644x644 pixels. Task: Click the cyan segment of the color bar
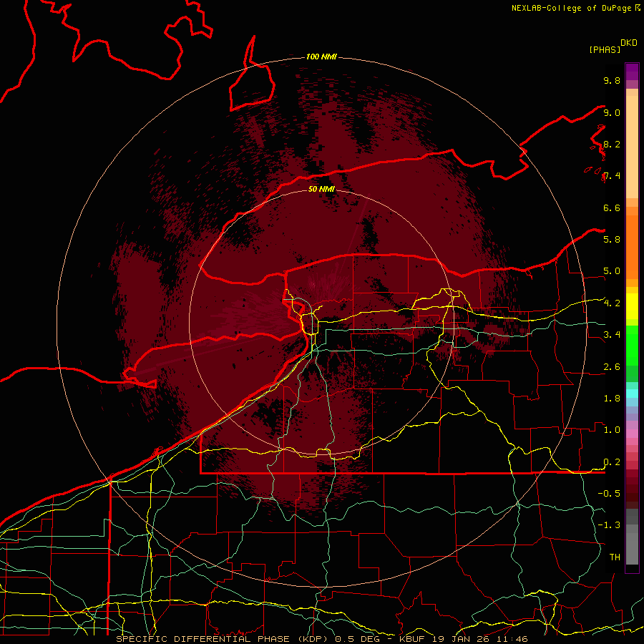click(632, 394)
